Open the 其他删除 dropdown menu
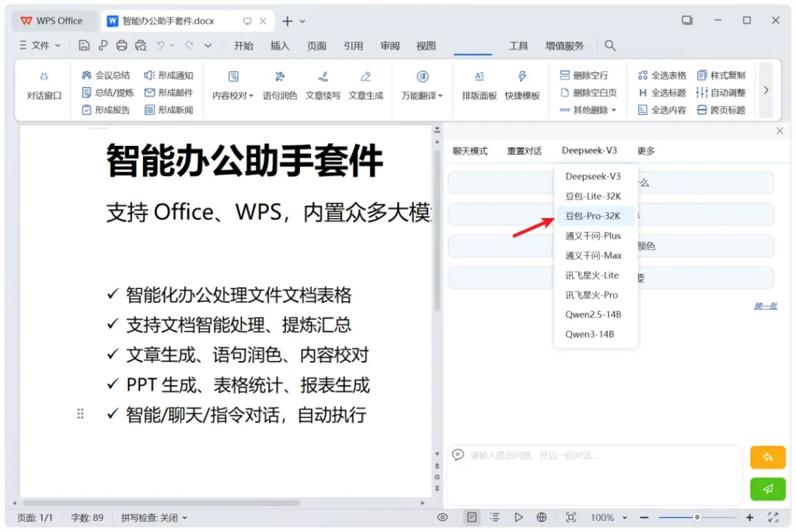The image size is (796, 532). click(588, 110)
